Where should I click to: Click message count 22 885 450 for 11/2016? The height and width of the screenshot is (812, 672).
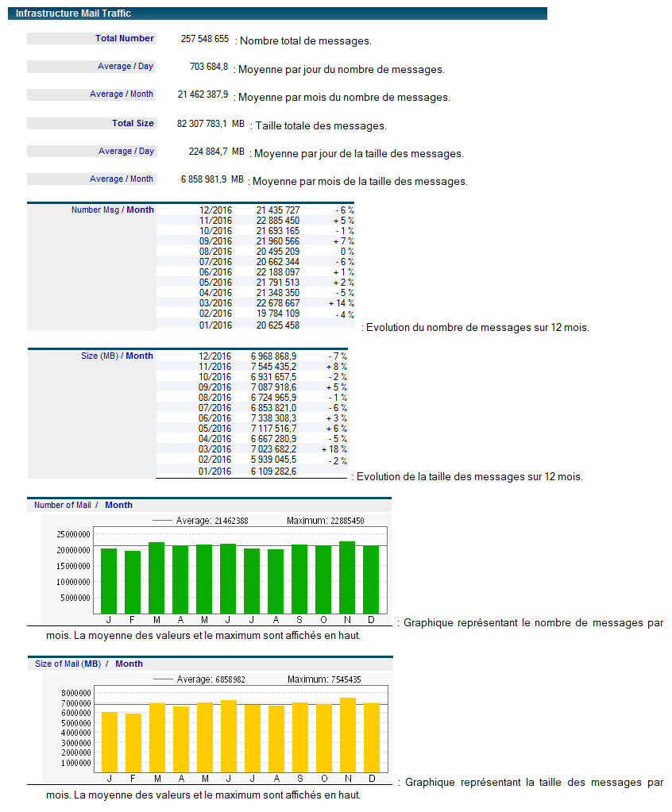(x=278, y=221)
